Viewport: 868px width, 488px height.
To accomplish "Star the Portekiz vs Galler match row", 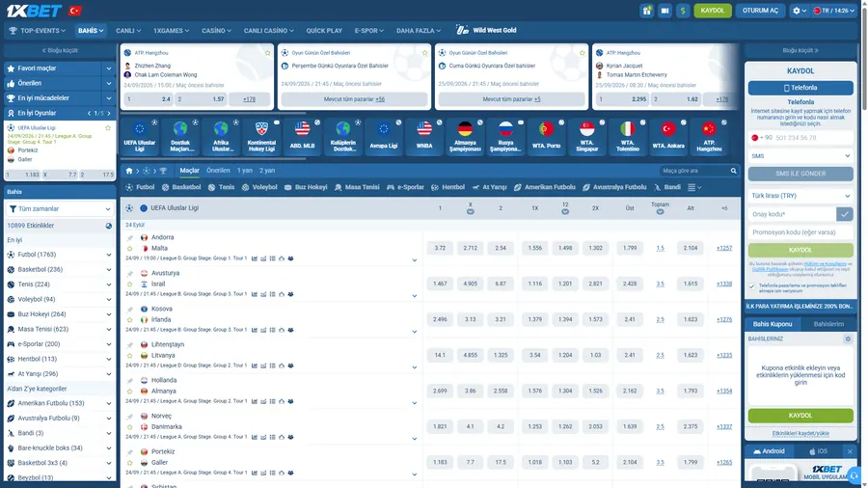I will [x=130, y=463].
